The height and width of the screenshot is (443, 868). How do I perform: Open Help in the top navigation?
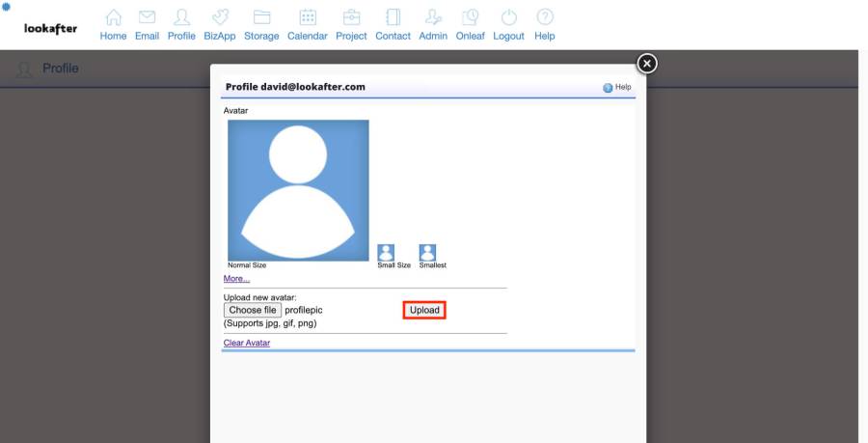tap(545, 18)
